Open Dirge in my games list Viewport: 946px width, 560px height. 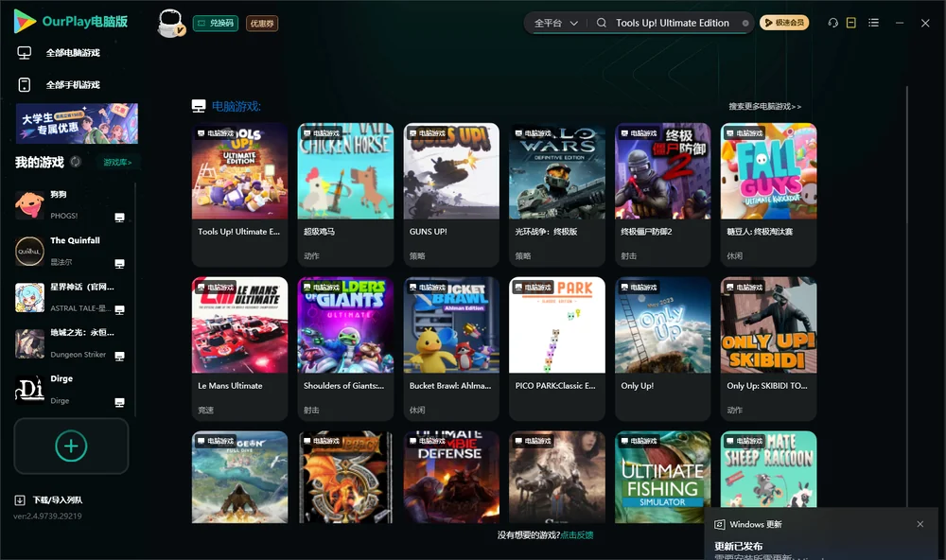(71, 390)
